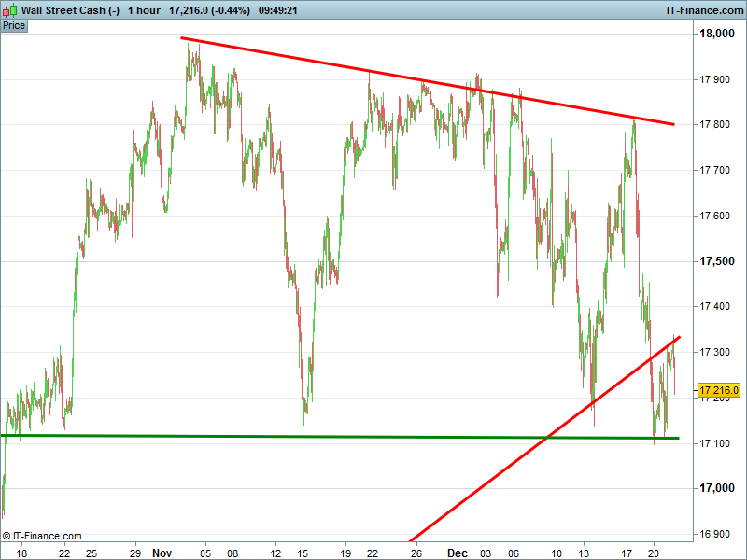
Task: Click the 05 date label on time axis
Action: [x=205, y=553]
